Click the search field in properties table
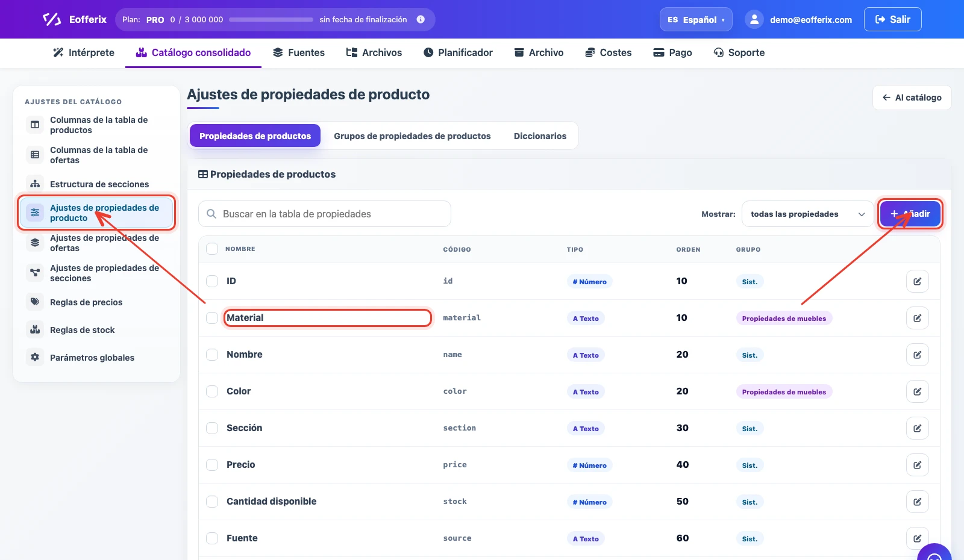Screen dimensions: 964x560 click(x=325, y=214)
